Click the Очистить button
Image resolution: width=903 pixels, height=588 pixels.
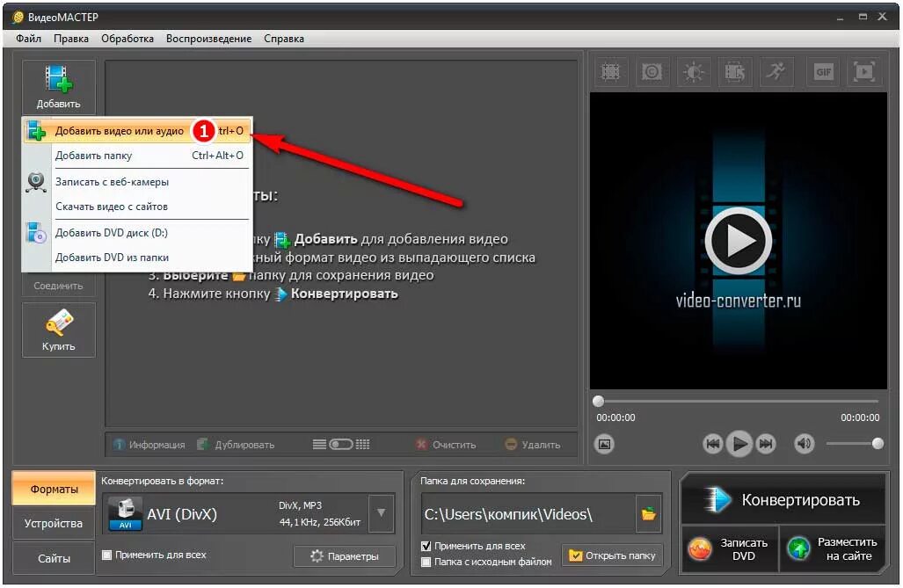[x=447, y=445]
